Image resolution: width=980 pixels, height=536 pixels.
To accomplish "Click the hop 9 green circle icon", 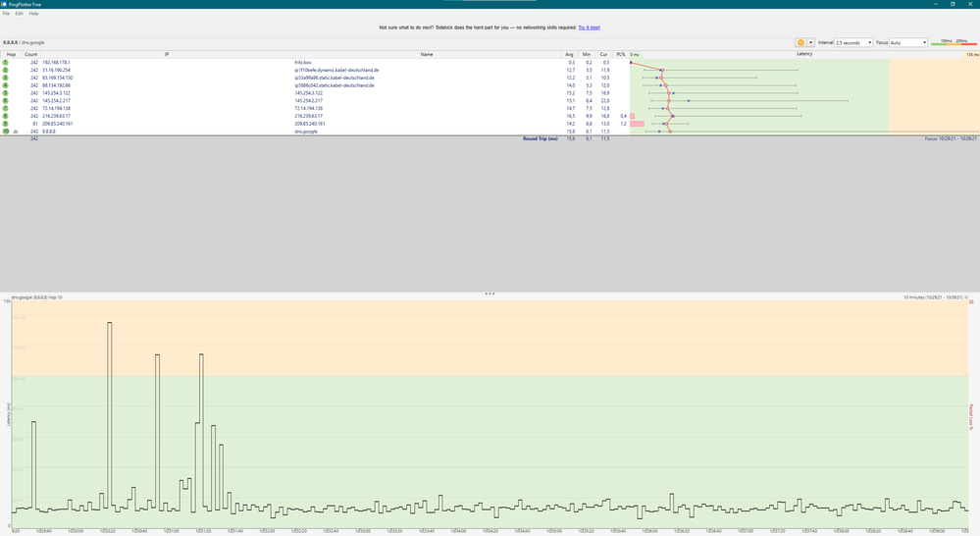I will coord(6,124).
